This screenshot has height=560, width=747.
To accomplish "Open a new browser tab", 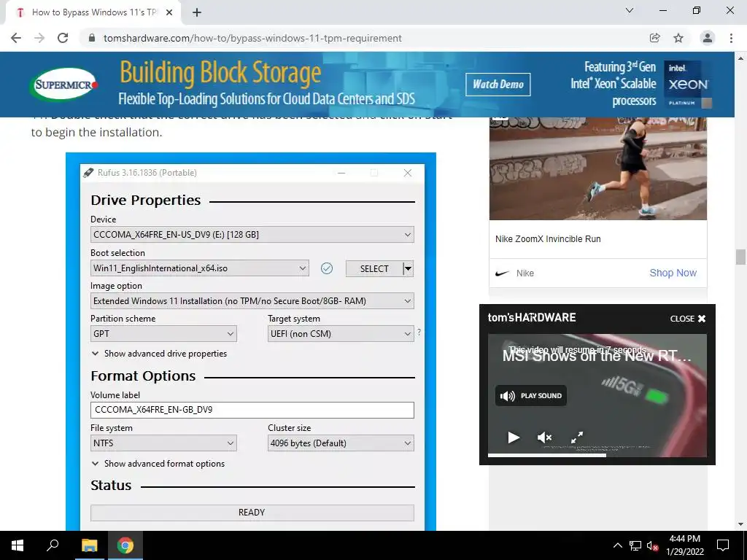I will pyautogui.click(x=197, y=13).
